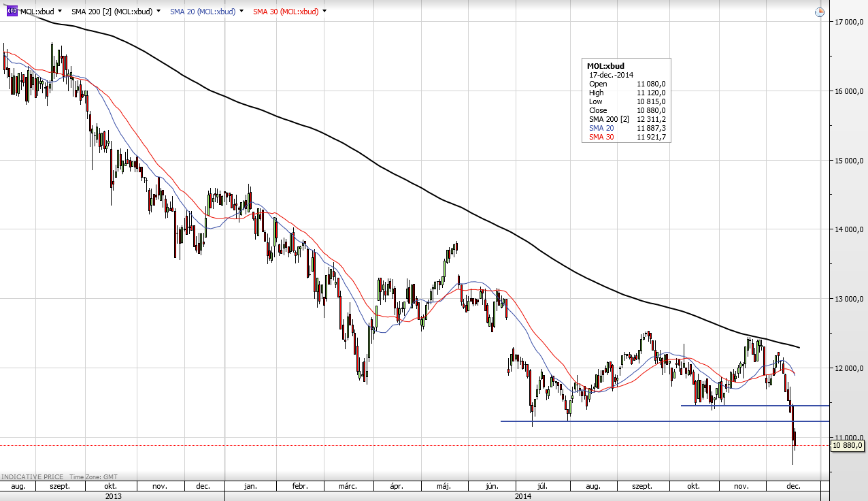Select the upper blue horizontal support line

755,406
